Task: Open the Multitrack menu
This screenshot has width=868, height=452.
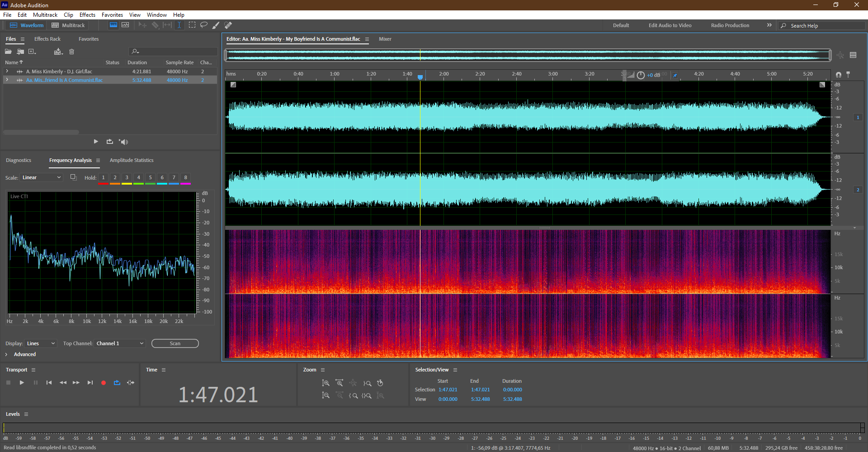Action: [45, 15]
